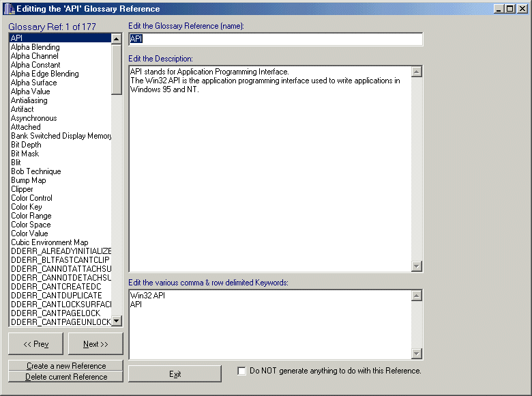Select 'DDERR_CANTDUPLICATE' in the list
The width and height of the screenshot is (532, 396).
point(56,296)
